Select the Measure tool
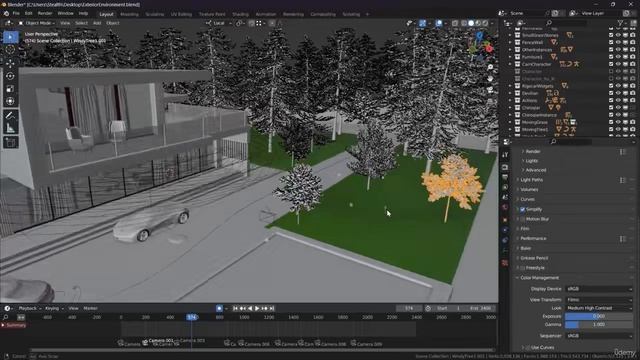 click(10, 128)
